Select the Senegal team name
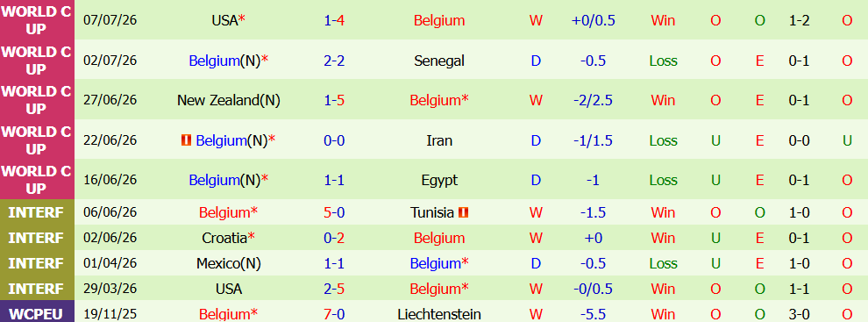 coord(439,61)
